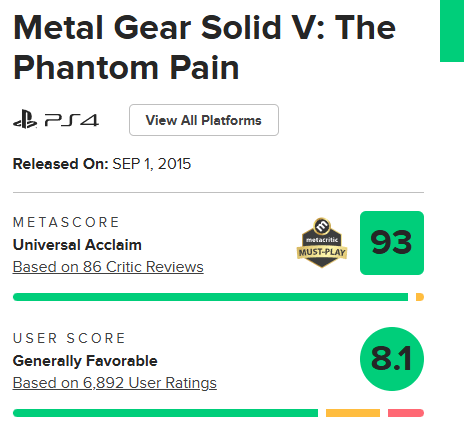Click the red negative user ratings segment
This screenshot has height=435, width=464.
(x=406, y=413)
